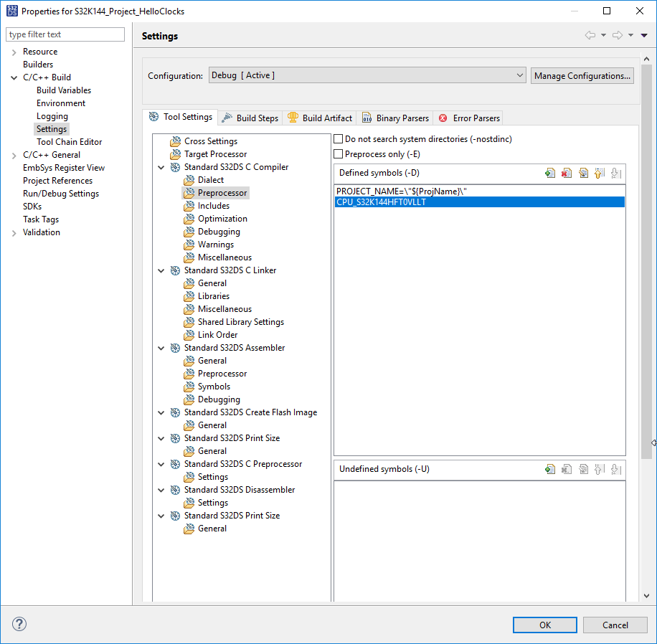Collapse Standard S32DS Assembler node
Viewport: 657px width, 644px height.
click(161, 348)
